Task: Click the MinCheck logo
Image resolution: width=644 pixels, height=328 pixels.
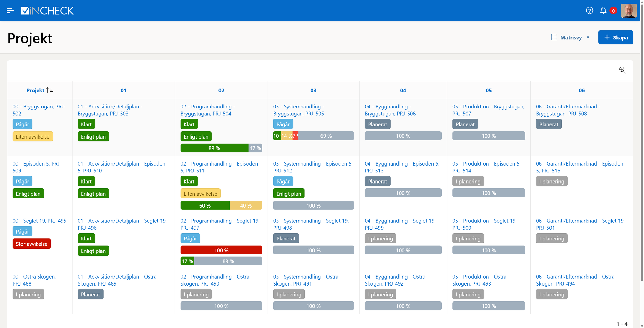Action: (x=47, y=11)
